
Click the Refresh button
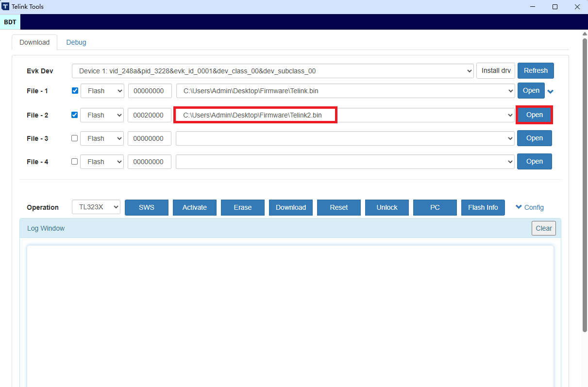pos(536,70)
